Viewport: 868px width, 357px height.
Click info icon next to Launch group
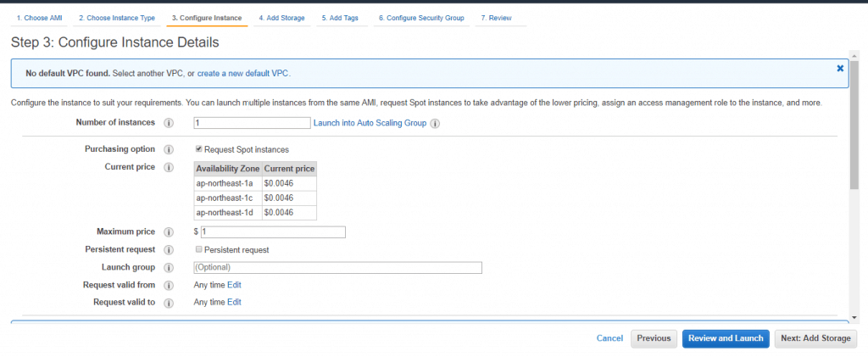[169, 267]
